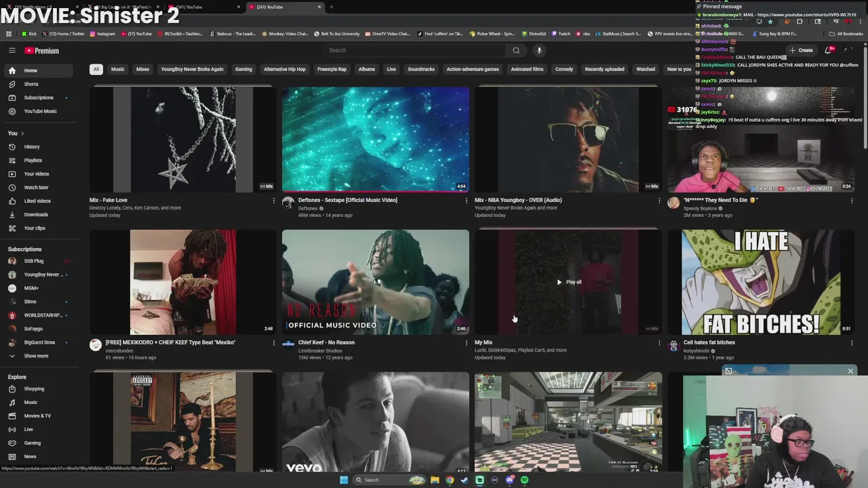The height and width of the screenshot is (488, 868).
Task: Open Downloads in sidebar
Action: (x=39, y=214)
